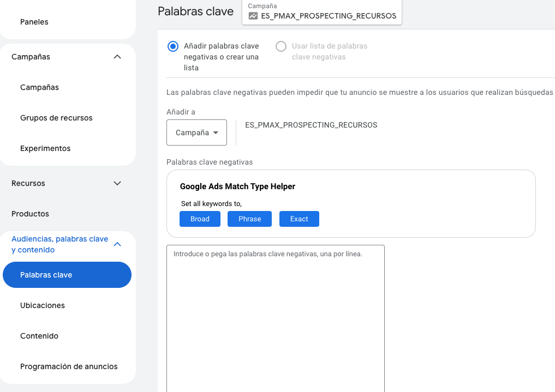Go to Campañas sub-item in sidebar
Image resolution: width=555 pixels, height=392 pixels.
coord(39,87)
